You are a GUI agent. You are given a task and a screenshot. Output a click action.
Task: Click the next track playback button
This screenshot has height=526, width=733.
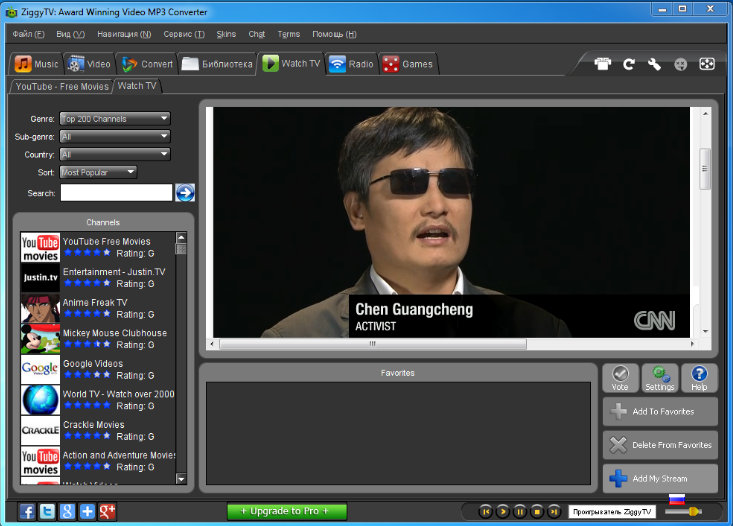coord(554,512)
